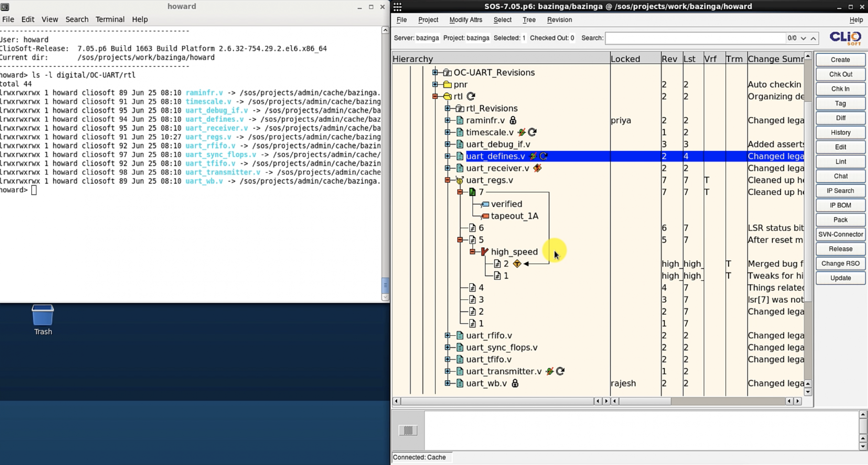
Task: Open the Revision menu
Action: click(559, 20)
